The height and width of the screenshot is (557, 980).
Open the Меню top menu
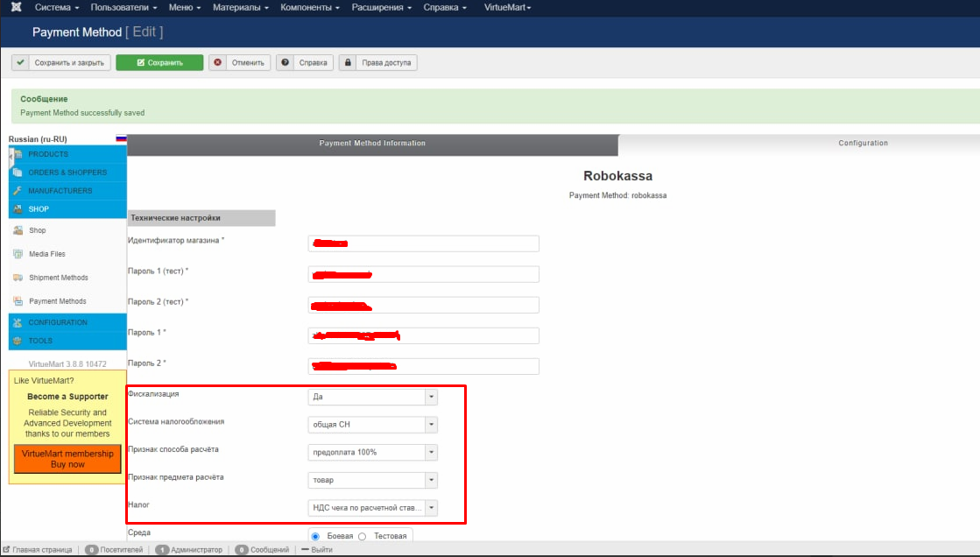[x=185, y=8]
